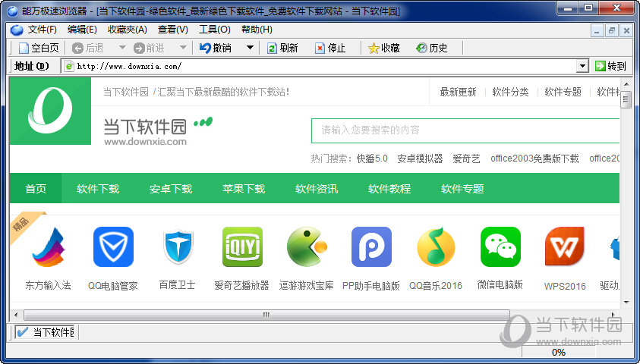Open the 收藏夹(A) menu

128,30
